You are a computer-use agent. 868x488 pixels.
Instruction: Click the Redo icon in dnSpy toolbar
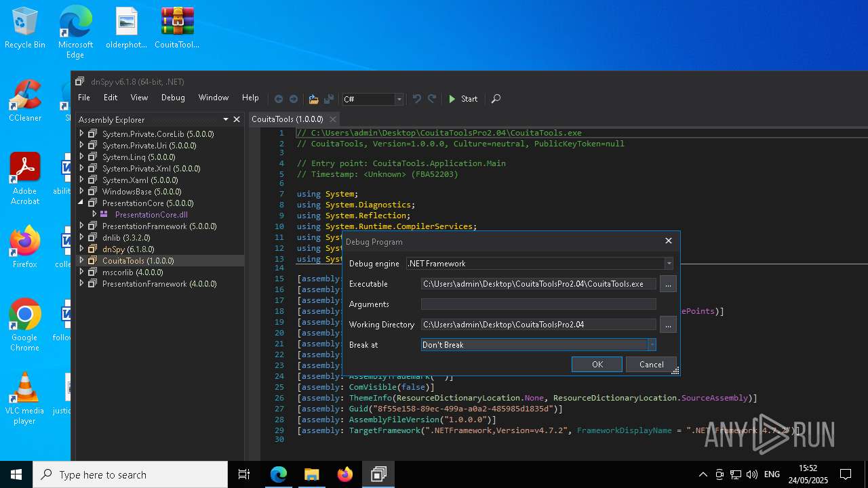[x=431, y=99]
